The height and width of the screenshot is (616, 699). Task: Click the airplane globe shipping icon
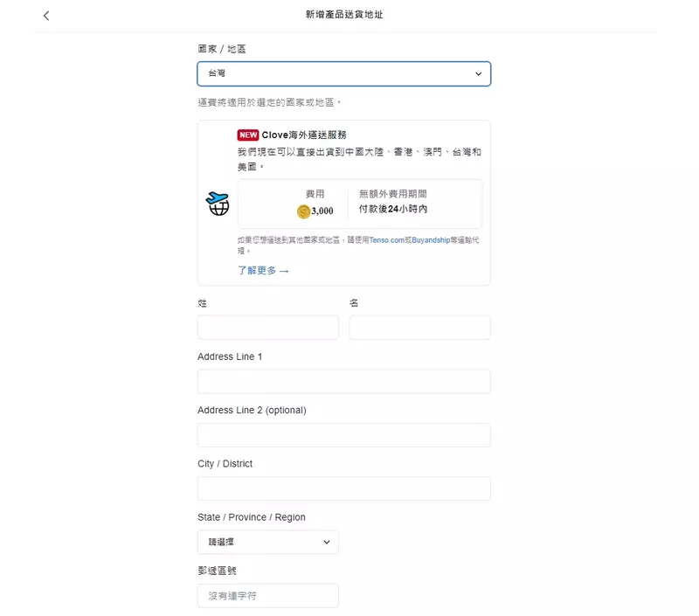(x=218, y=204)
